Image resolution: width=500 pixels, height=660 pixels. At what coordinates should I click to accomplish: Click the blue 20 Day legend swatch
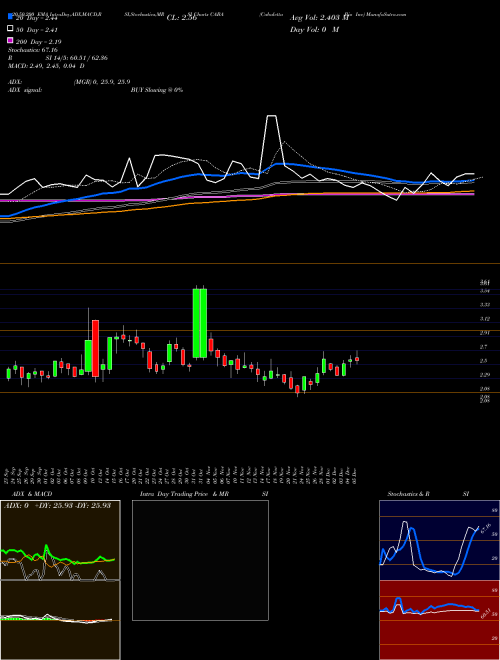pos(11,17)
